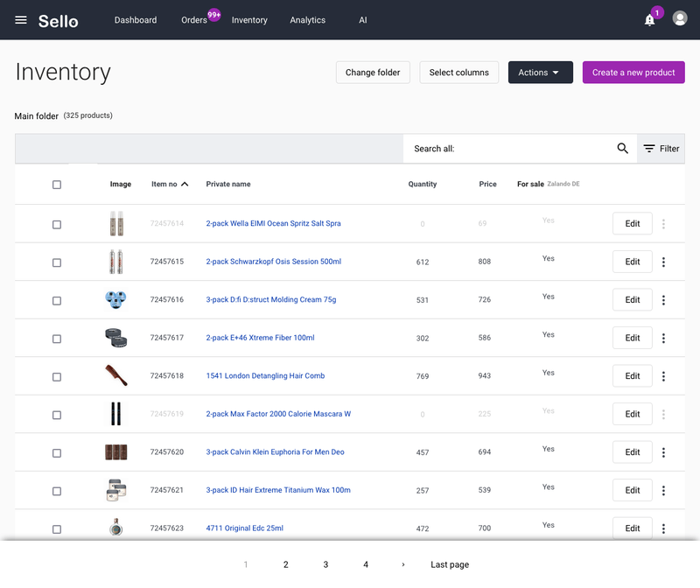The height and width of the screenshot is (588, 700).
Task: Go to the Analytics section
Action: (x=307, y=20)
